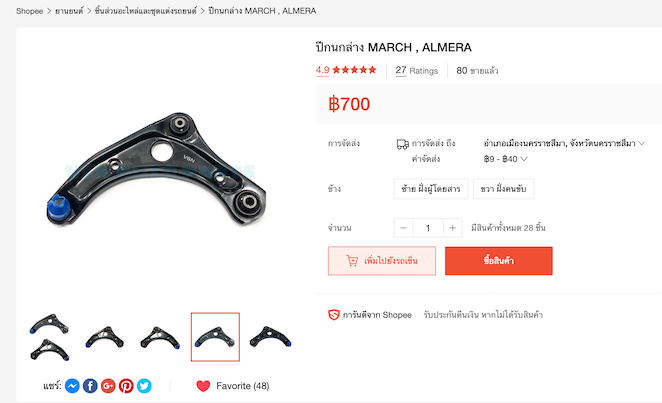Share via Facebook Messenger icon
This screenshot has height=403, width=662.
click(72, 386)
